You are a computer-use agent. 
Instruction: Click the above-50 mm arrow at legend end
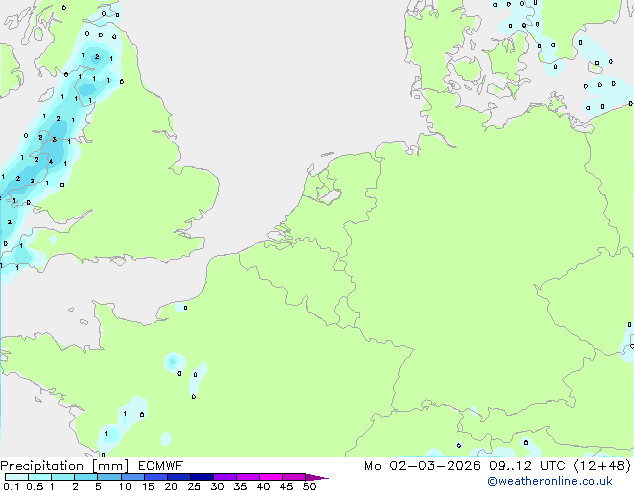(x=316, y=478)
